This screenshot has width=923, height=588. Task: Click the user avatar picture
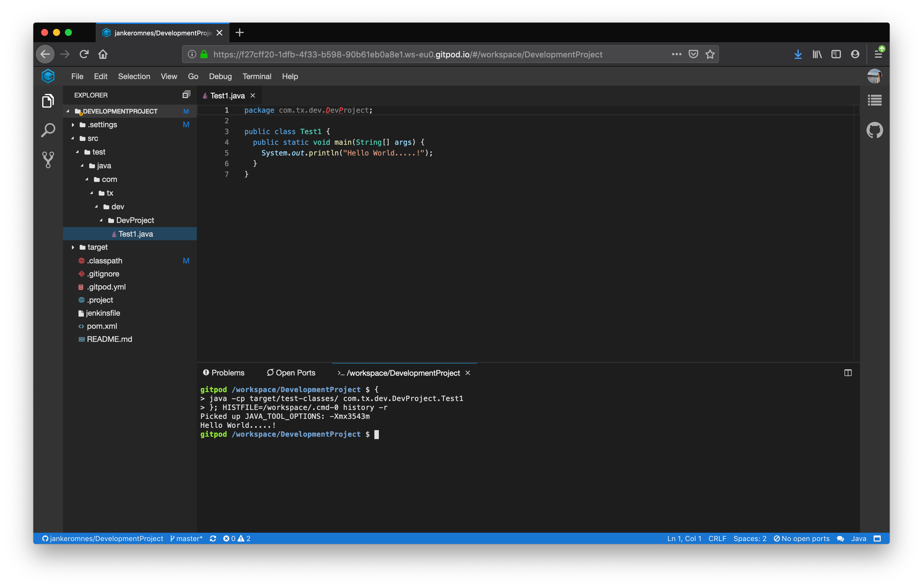click(874, 76)
